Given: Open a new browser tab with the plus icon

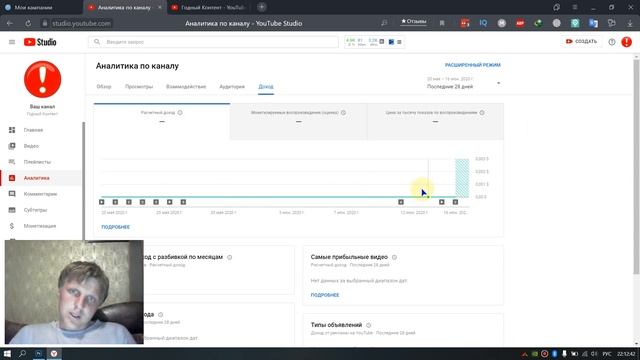Looking at the screenshot, I should [x=262, y=7].
